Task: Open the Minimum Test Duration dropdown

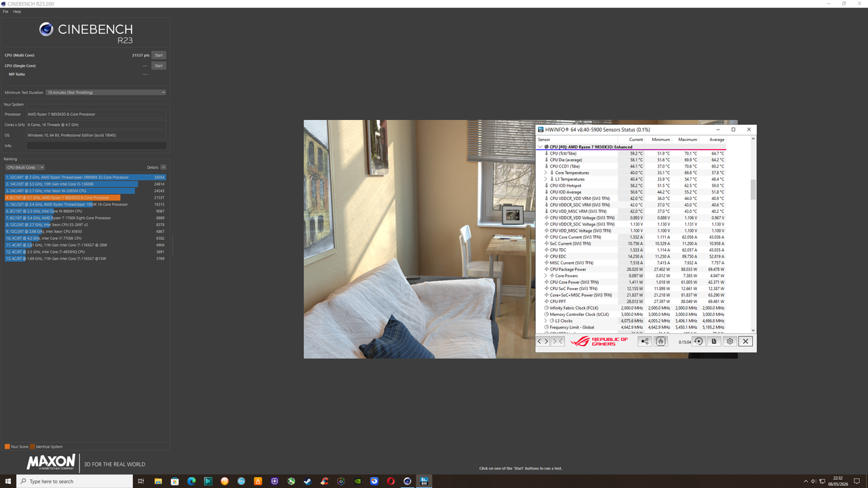Action: pos(106,92)
